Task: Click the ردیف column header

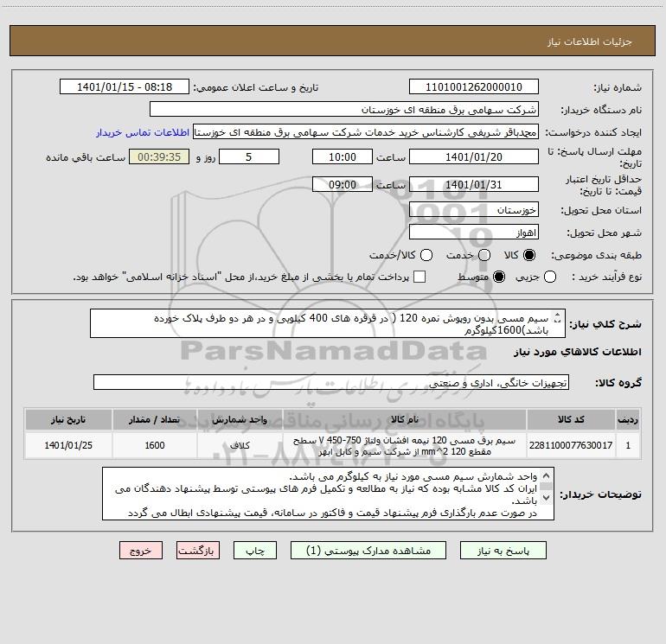Action: click(628, 419)
